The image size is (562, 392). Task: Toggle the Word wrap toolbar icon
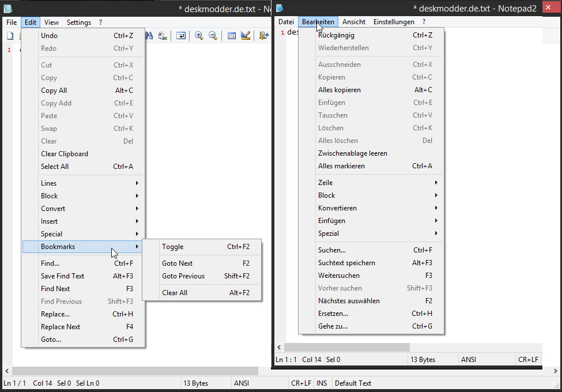click(181, 36)
